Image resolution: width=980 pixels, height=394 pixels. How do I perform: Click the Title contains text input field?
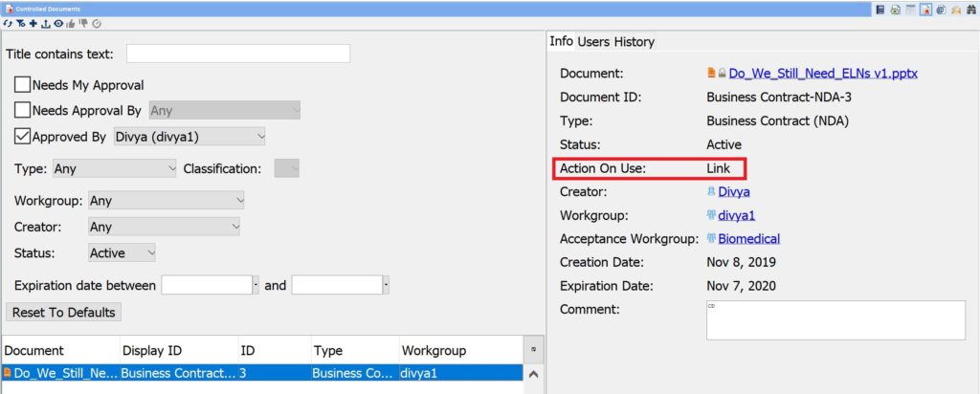pyautogui.click(x=237, y=54)
